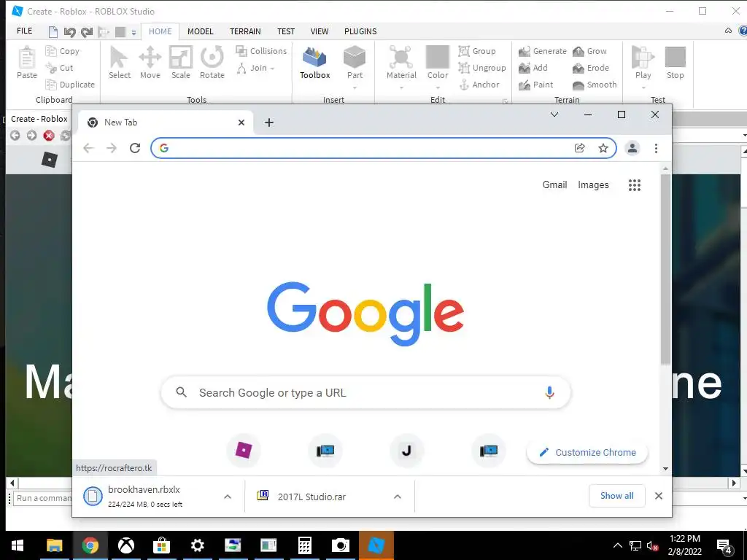The image size is (747, 560).
Task: Click Cut in the Clipboard group
Action: coord(59,68)
